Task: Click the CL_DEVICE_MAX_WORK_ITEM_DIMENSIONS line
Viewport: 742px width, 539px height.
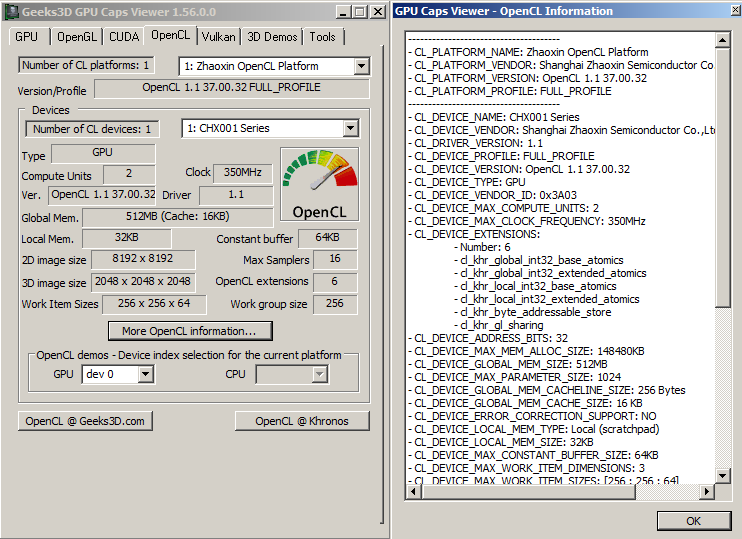Action: [526, 468]
